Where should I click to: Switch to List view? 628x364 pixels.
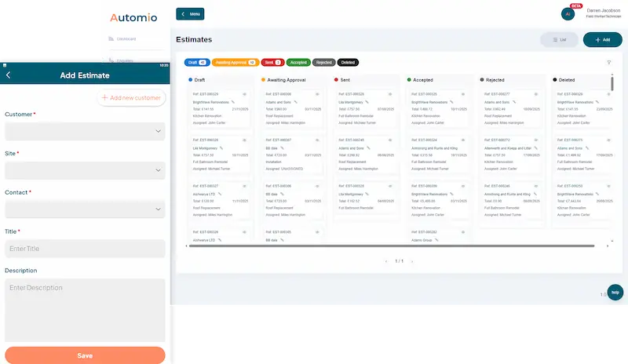(559, 40)
